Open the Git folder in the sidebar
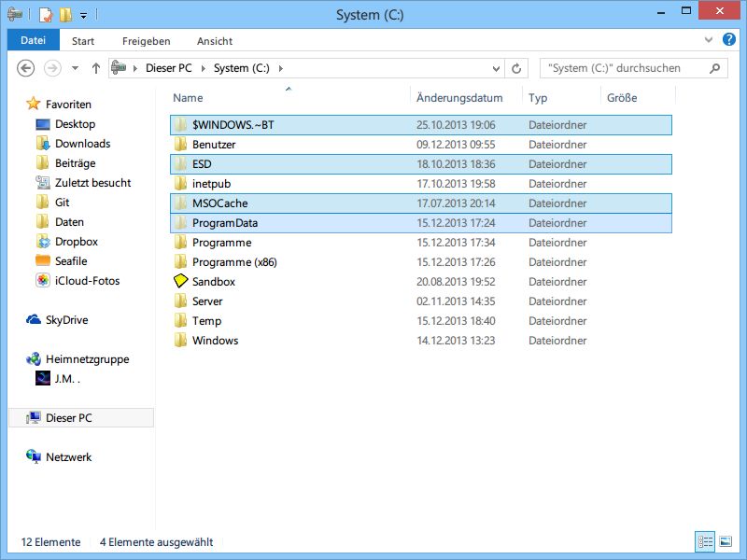 (62, 202)
